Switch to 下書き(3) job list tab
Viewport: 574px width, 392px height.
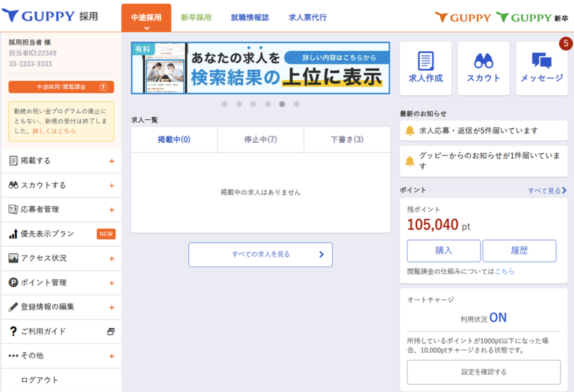[x=347, y=139]
